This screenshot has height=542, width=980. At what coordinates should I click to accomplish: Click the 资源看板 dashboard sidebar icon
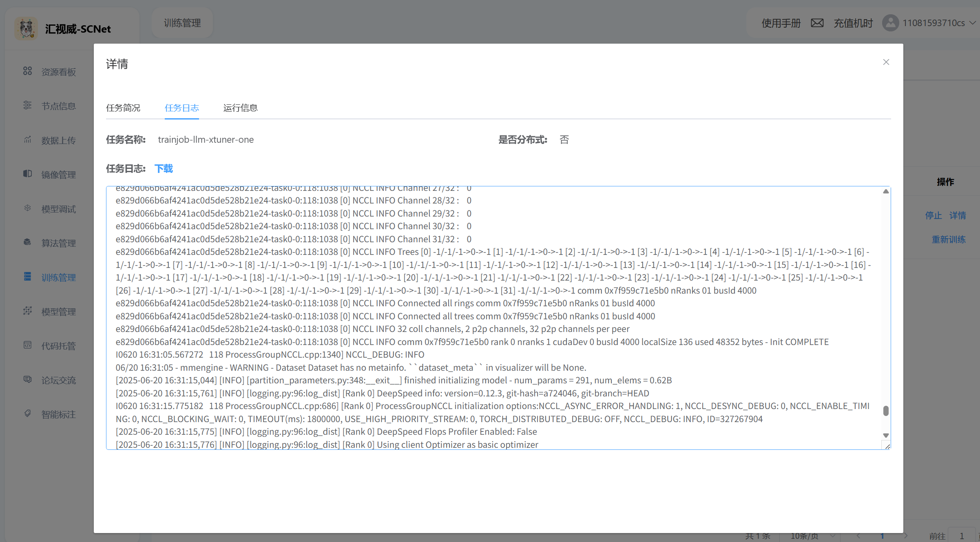(x=27, y=71)
